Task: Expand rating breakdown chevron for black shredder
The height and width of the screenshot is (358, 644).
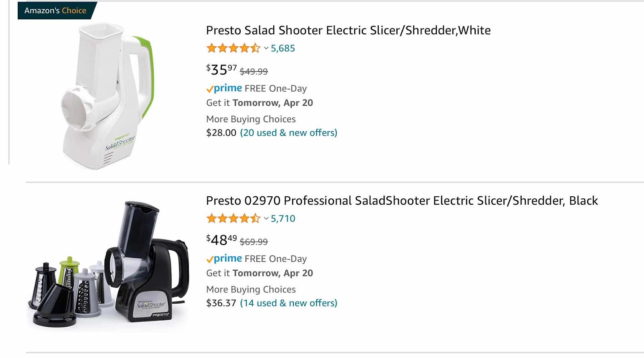Action: click(266, 219)
